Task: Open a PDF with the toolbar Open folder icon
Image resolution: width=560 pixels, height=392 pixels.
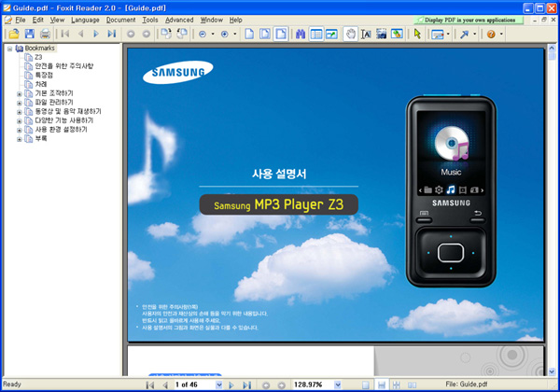Action: [x=14, y=34]
